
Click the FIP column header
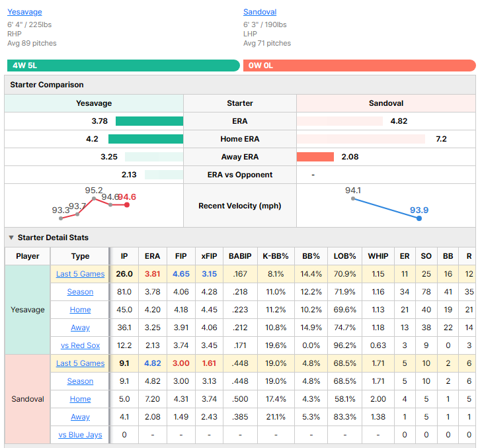pos(181,256)
